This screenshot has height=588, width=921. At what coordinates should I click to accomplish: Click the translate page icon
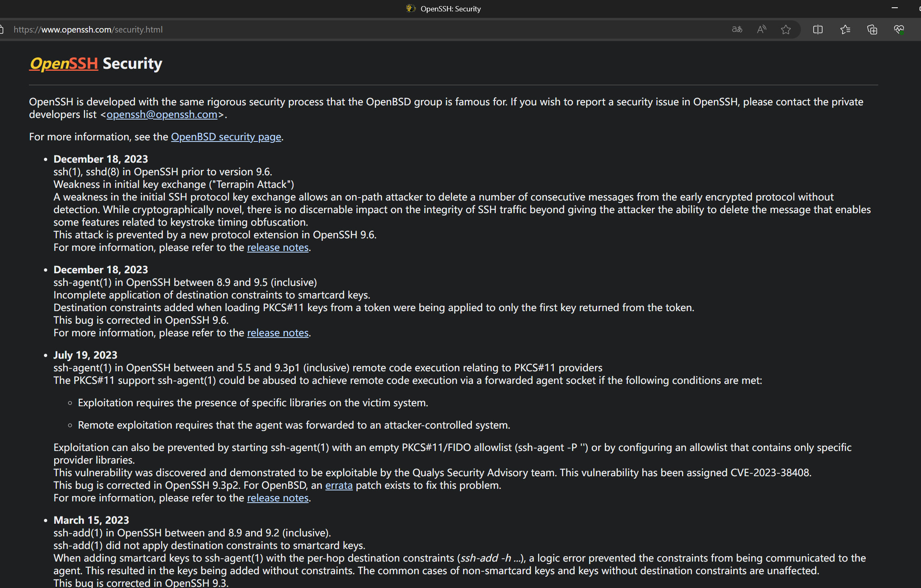click(x=737, y=29)
